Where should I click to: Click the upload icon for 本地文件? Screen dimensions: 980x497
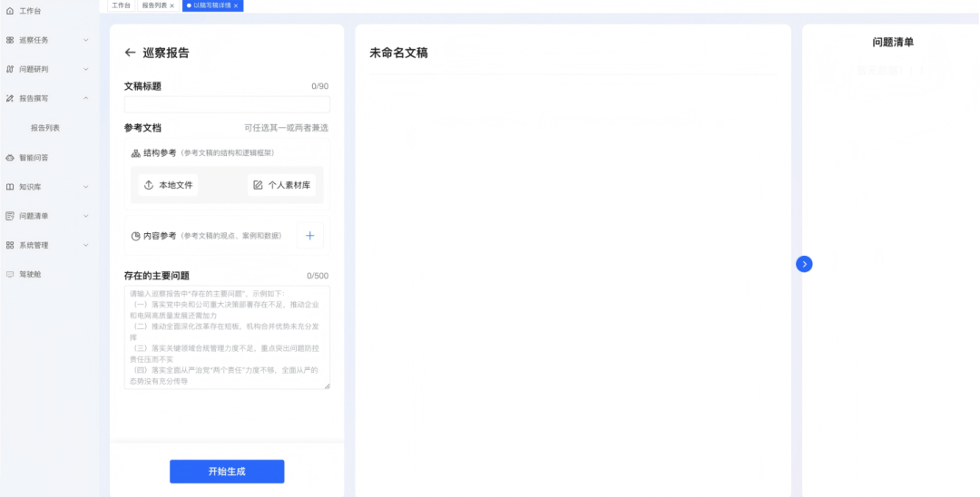tap(149, 185)
